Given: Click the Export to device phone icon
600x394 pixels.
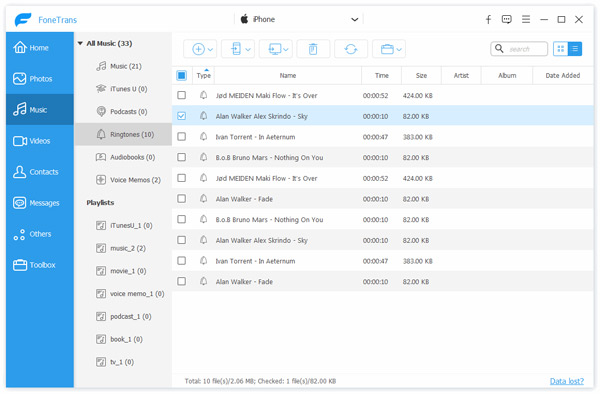Looking at the screenshot, I should point(236,49).
